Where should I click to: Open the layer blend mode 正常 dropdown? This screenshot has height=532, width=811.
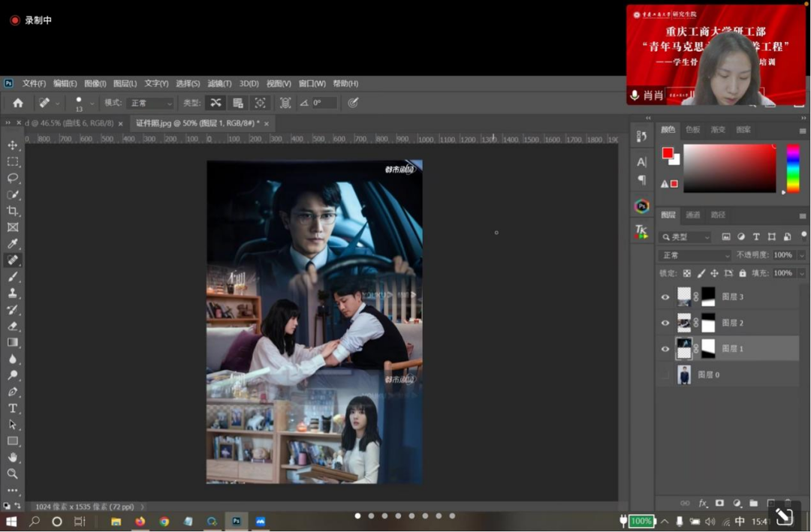[x=695, y=255]
